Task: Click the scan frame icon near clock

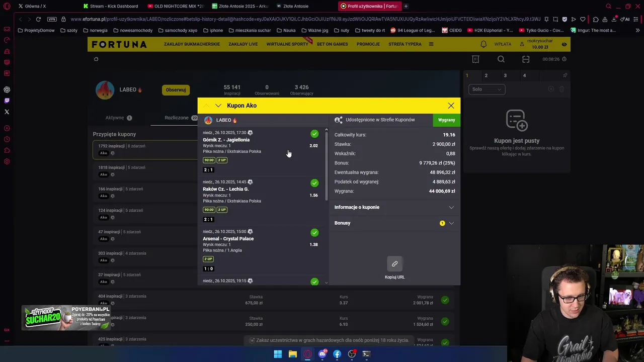Action: pos(526,59)
